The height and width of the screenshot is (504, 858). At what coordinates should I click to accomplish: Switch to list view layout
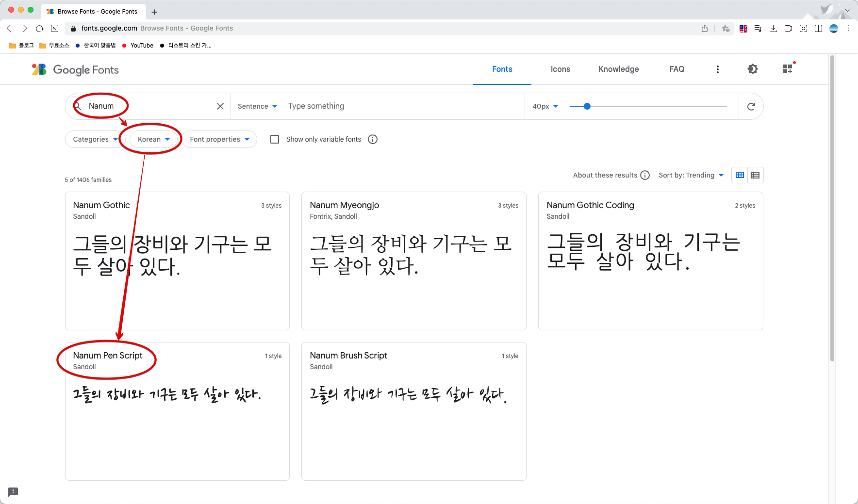pyautogui.click(x=755, y=175)
